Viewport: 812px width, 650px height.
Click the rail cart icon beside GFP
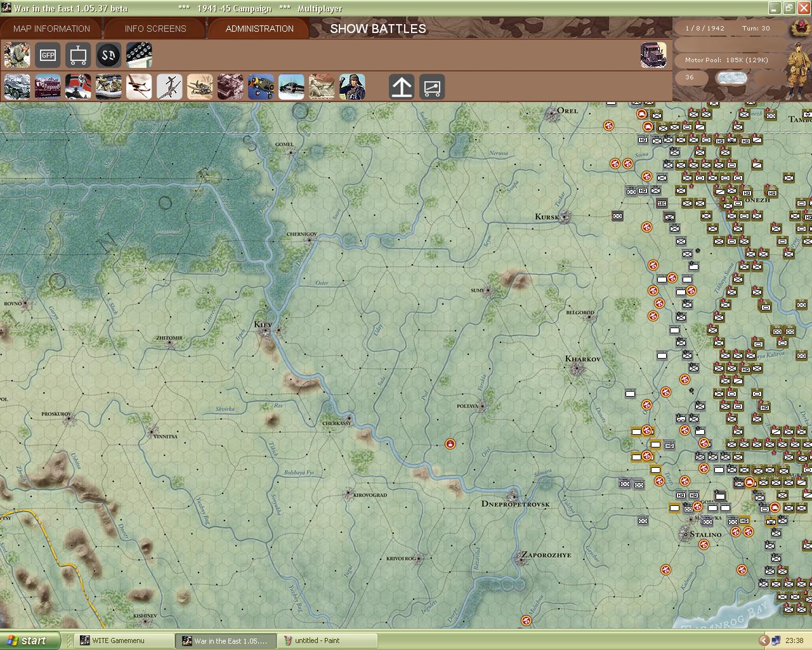(78, 55)
